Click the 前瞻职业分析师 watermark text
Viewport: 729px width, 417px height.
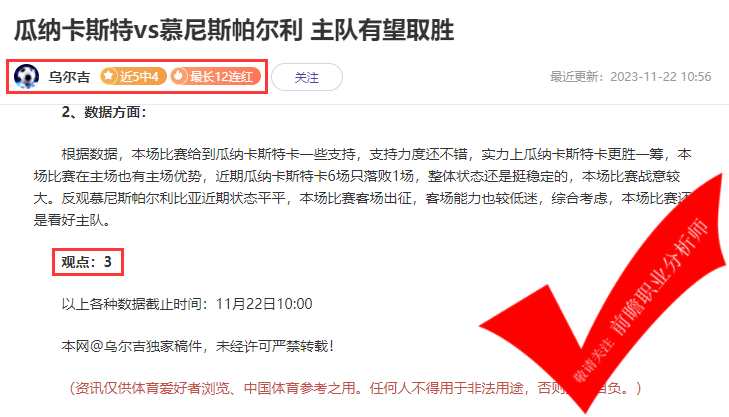point(658,277)
